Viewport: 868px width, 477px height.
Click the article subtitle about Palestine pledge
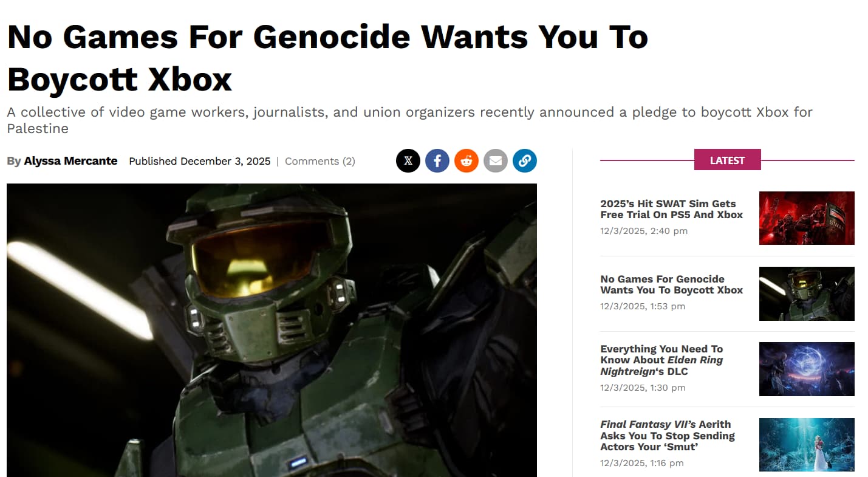click(x=409, y=120)
